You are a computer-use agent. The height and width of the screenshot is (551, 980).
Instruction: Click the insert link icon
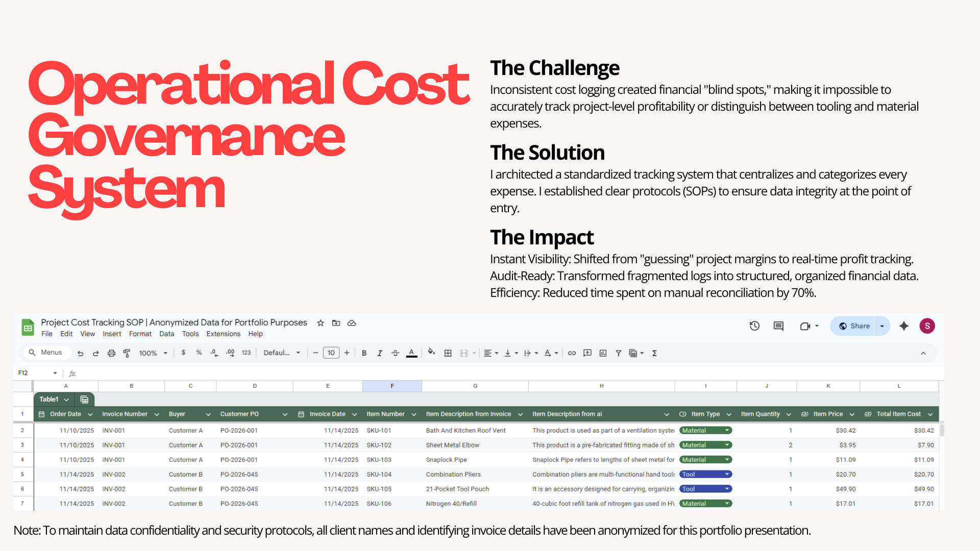(572, 353)
